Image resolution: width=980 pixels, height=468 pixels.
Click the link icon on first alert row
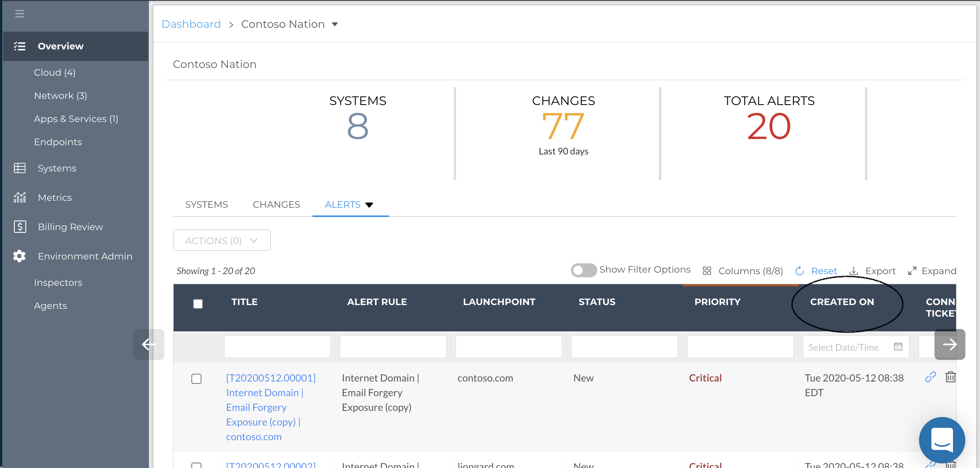coord(931,377)
